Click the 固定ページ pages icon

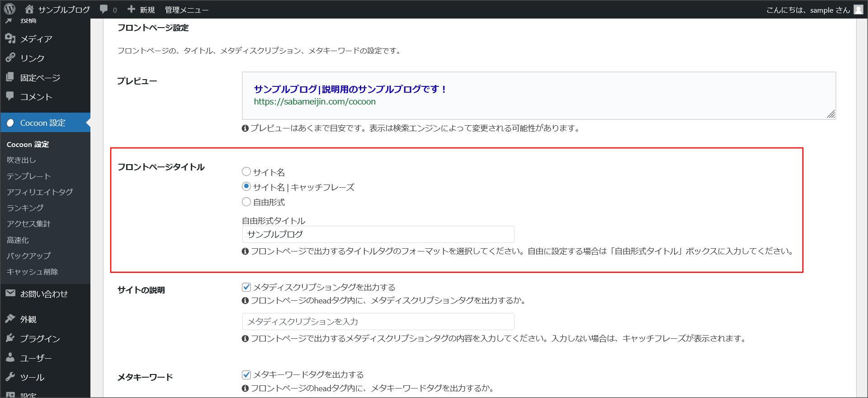[10, 77]
